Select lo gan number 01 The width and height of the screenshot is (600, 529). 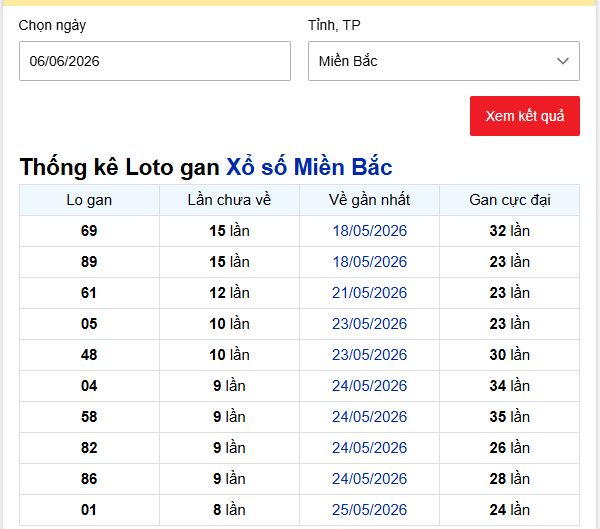coord(89,510)
